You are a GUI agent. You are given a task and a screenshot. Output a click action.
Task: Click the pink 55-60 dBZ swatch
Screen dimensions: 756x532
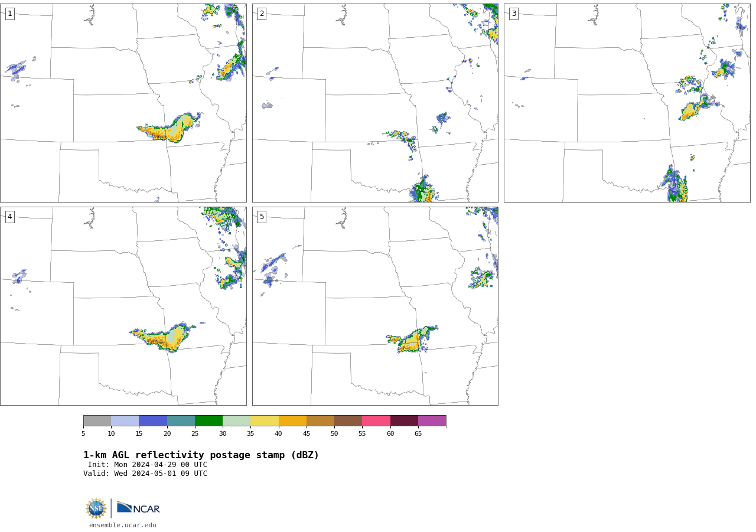(x=376, y=420)
